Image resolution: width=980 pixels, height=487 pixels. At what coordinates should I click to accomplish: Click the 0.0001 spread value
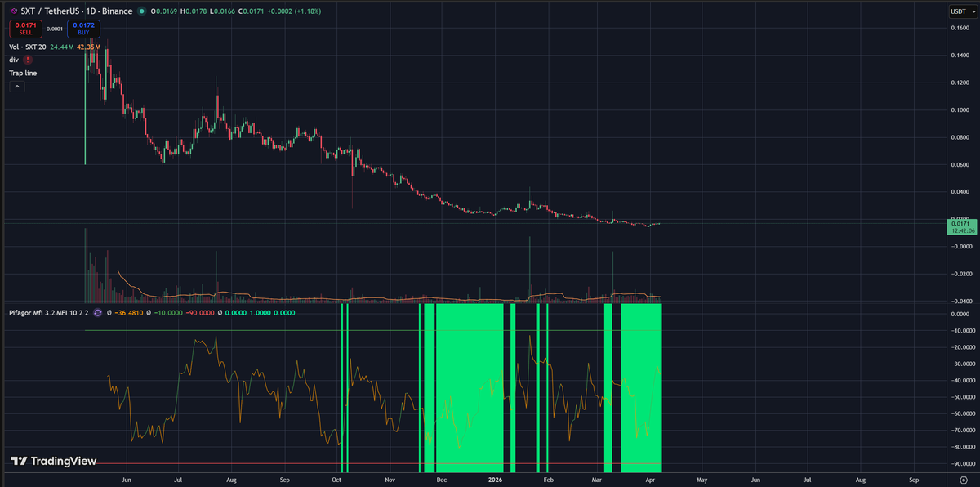tap(55, 29)
